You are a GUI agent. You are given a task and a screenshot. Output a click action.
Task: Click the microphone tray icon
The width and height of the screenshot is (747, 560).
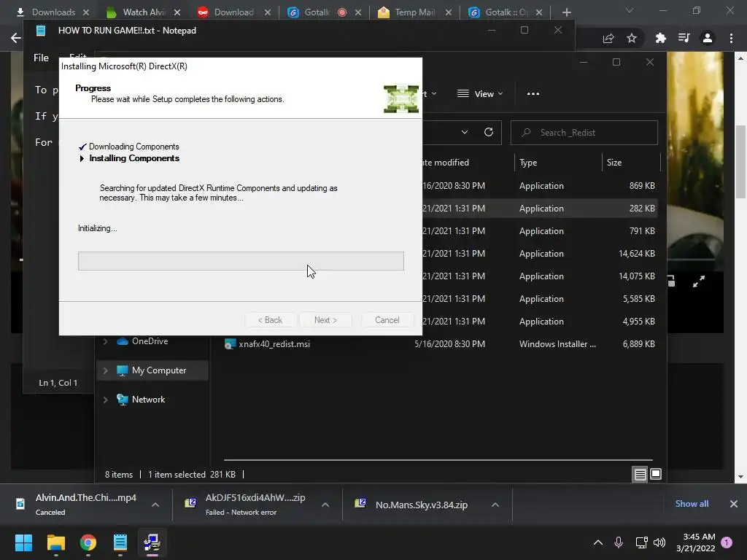[x=619, y=542]
